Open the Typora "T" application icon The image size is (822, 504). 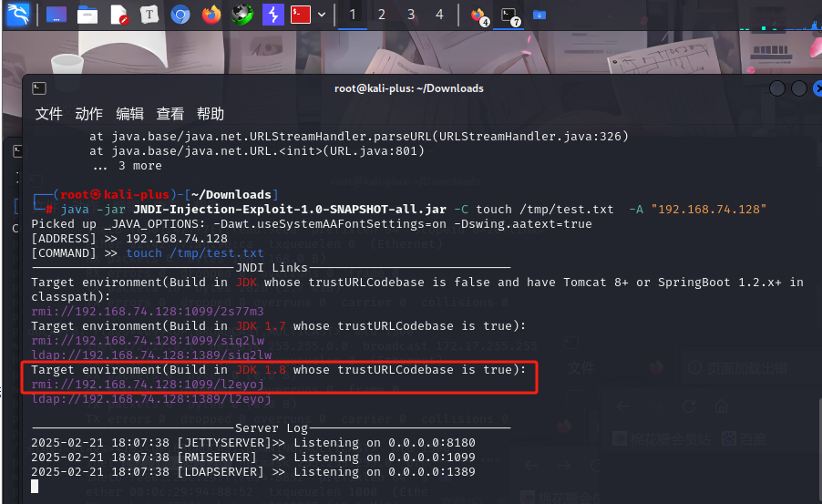[x=149, y=15]
